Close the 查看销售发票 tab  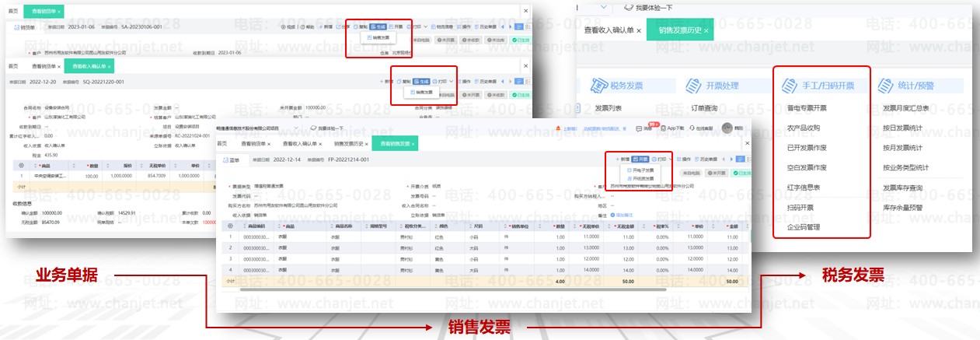coord(413,143)
